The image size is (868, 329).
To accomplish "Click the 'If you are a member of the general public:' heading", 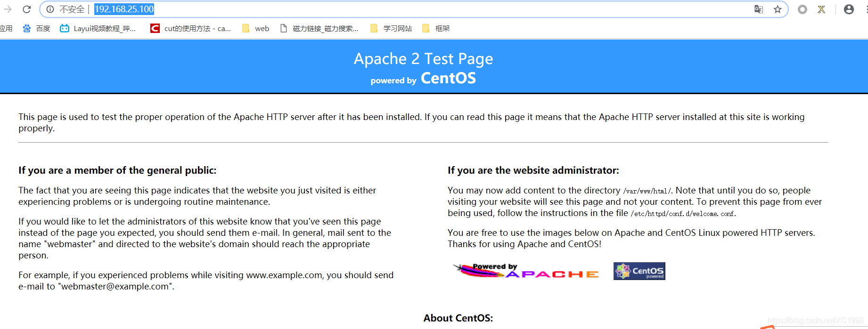I will coord(117,170).
